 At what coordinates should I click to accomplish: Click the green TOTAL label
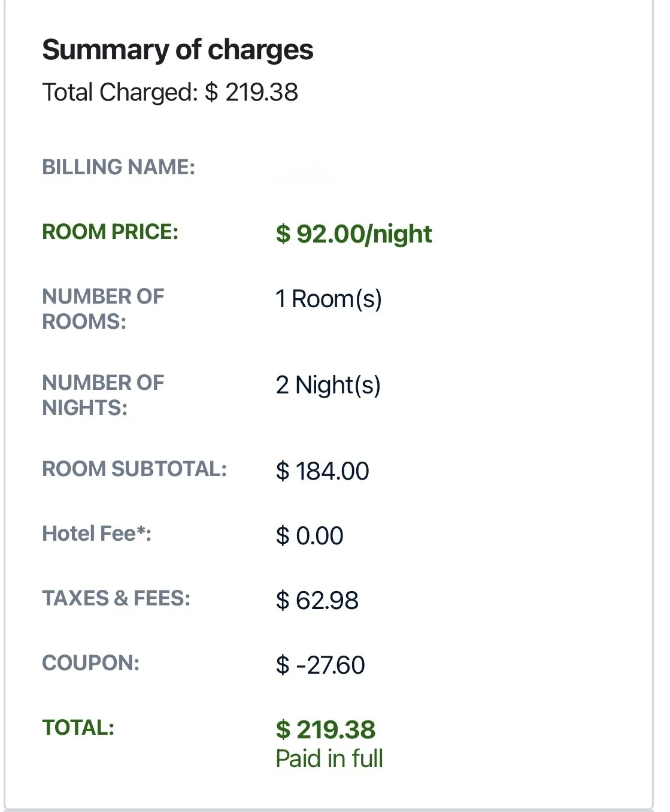pos(78,728)
